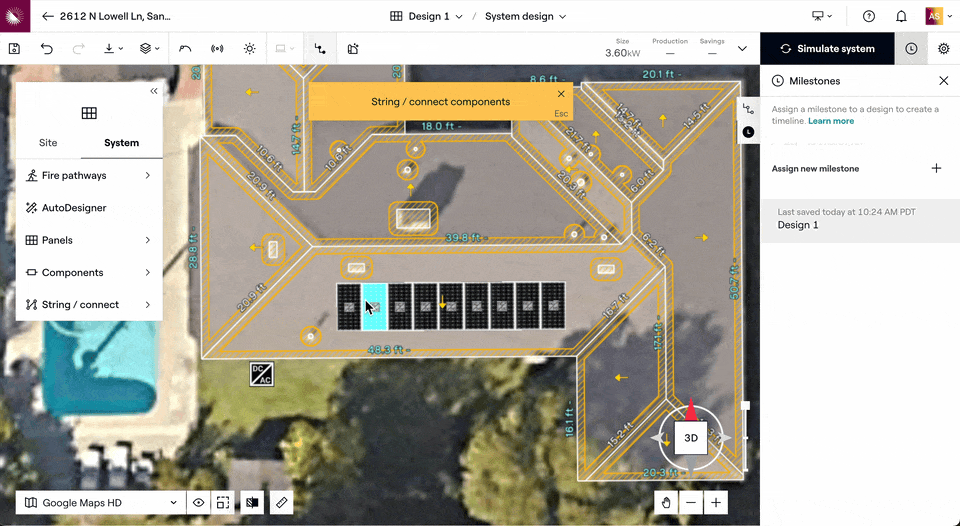Open the sun path simulation tool

249,48
